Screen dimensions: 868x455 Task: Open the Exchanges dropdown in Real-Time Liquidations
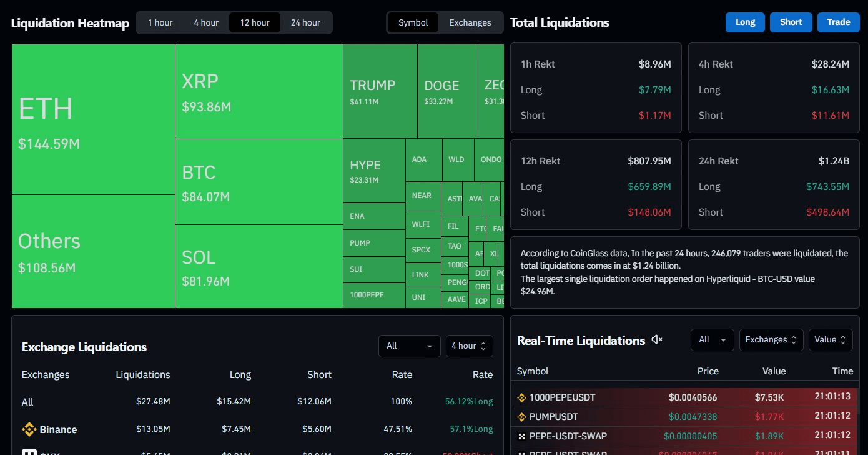[x=771, y=340]
